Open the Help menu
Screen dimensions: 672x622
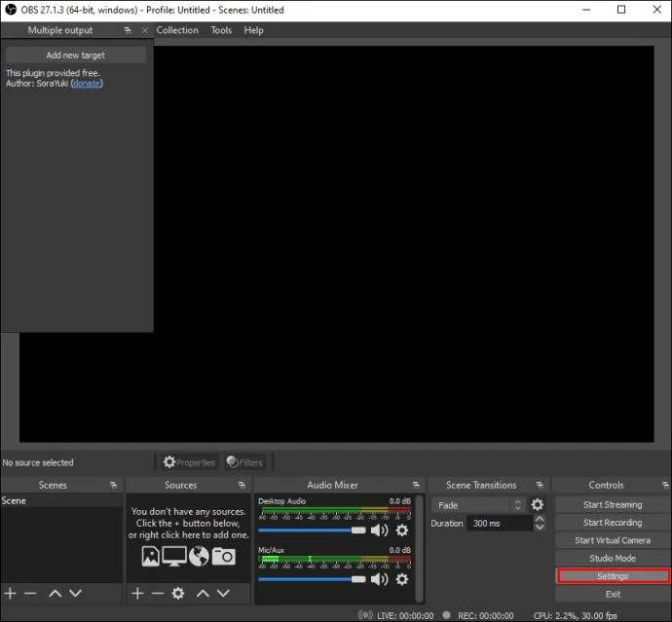click(x=254, y=30)
